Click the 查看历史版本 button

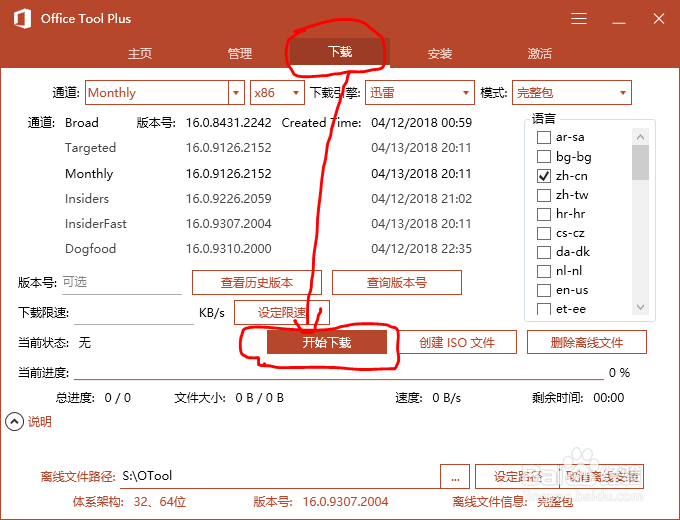(257, 282)
